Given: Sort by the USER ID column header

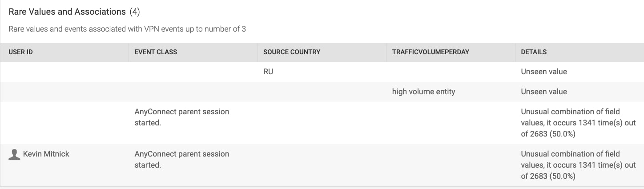Looking at the screenshot, I should [x=20, y=52].
